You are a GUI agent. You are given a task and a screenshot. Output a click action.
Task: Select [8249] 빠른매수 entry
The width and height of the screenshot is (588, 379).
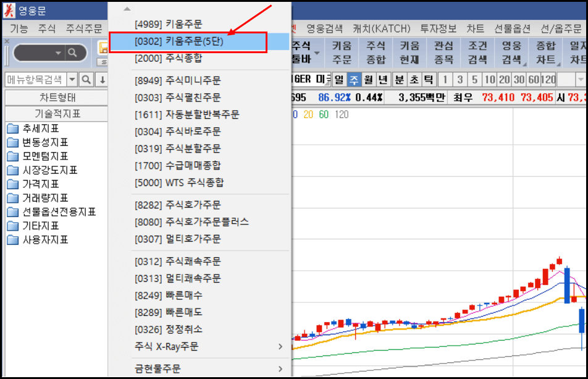point(199,296)
